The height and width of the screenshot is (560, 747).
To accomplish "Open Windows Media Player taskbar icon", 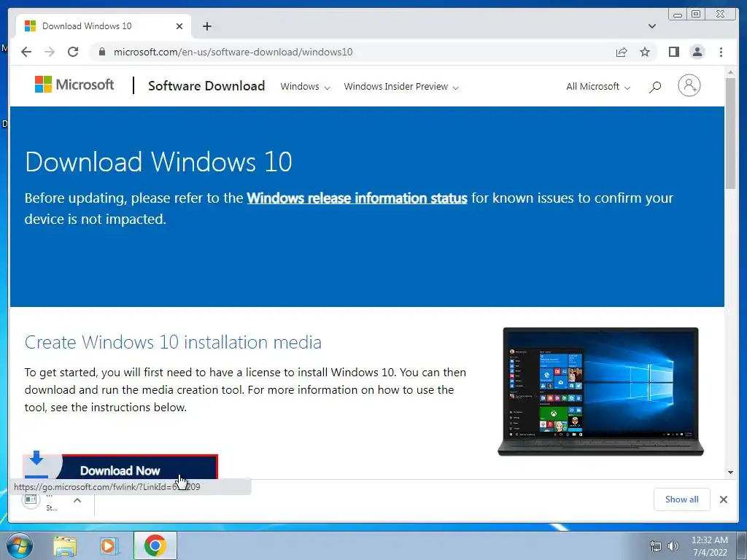I will (109, 546).
